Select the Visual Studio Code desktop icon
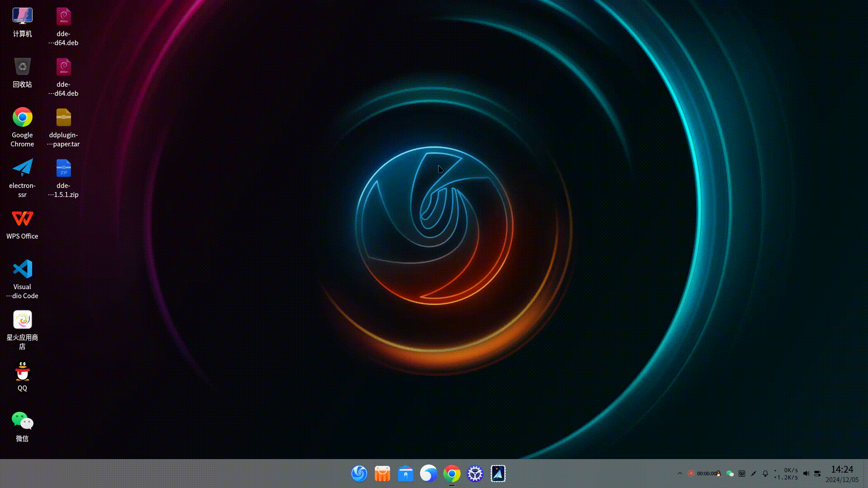 point(22,280)
